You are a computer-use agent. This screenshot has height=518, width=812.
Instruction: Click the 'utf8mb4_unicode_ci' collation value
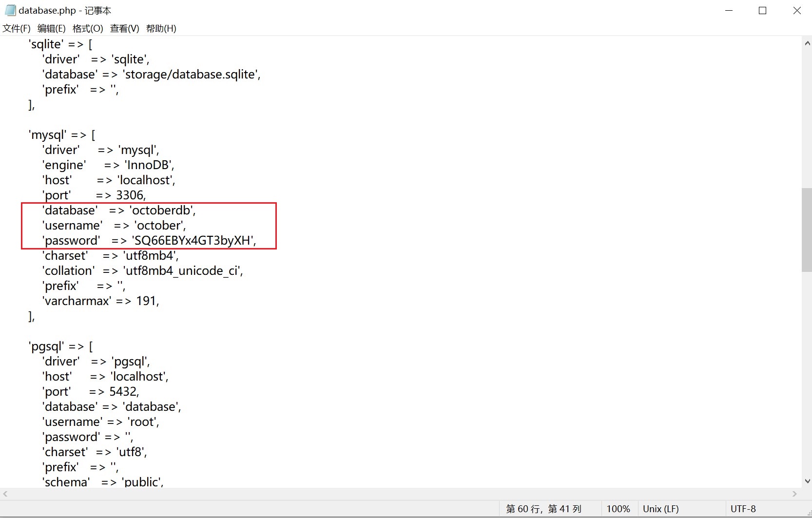(x=183, y=270)
